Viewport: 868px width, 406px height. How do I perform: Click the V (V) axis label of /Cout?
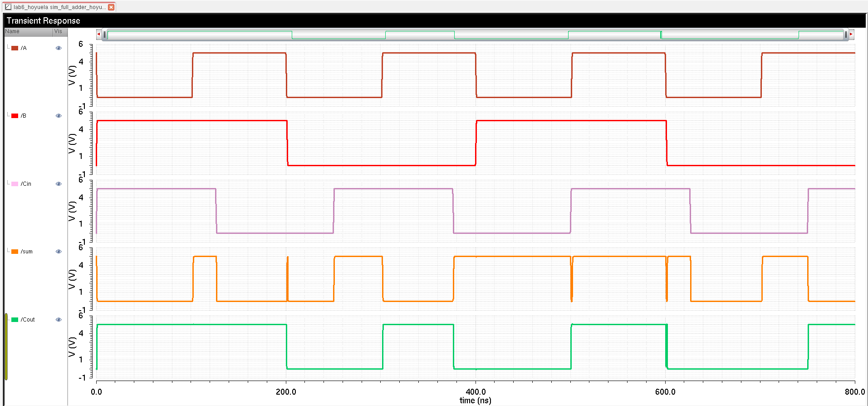[72, 347]
